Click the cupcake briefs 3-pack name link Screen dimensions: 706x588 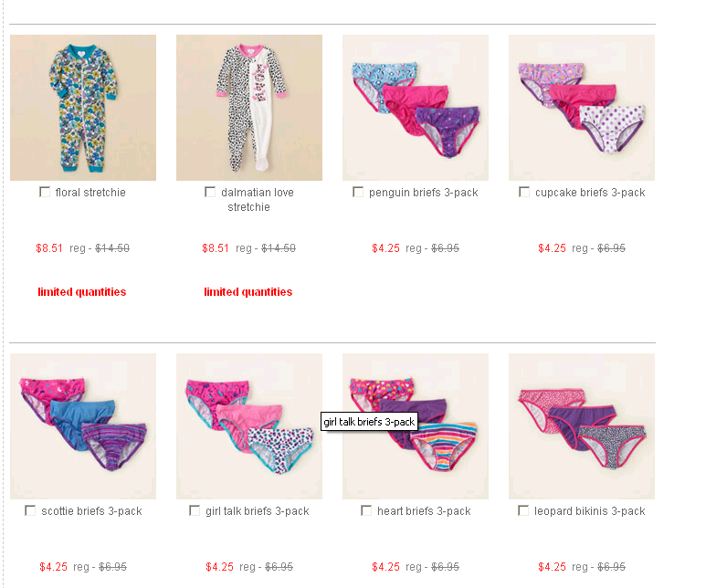tap(590, 193)
